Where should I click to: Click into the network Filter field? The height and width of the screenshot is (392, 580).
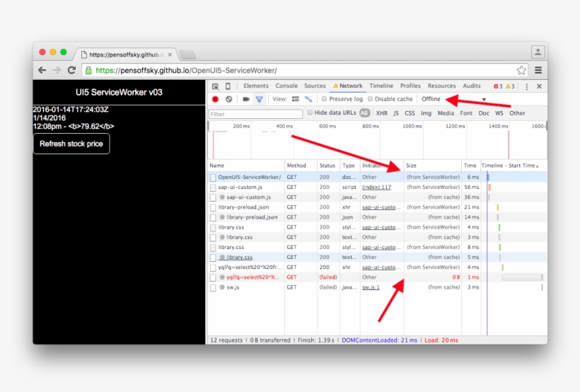tap(255, 114)
